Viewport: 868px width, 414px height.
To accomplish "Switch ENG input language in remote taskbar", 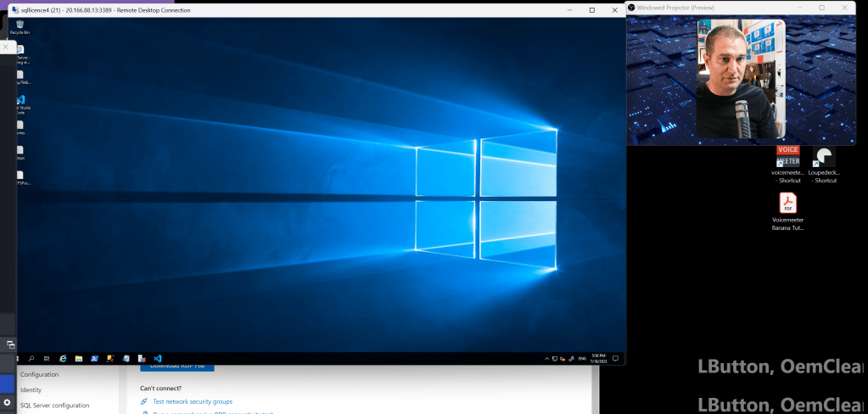I will (x=582, y=359).
